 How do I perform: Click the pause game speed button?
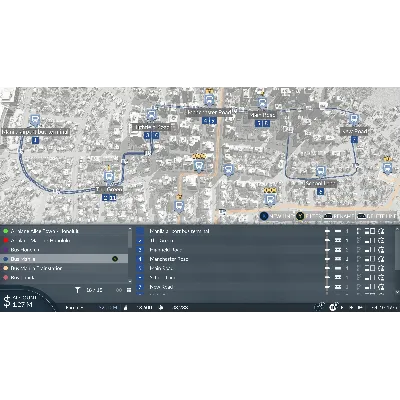(333, 307)
